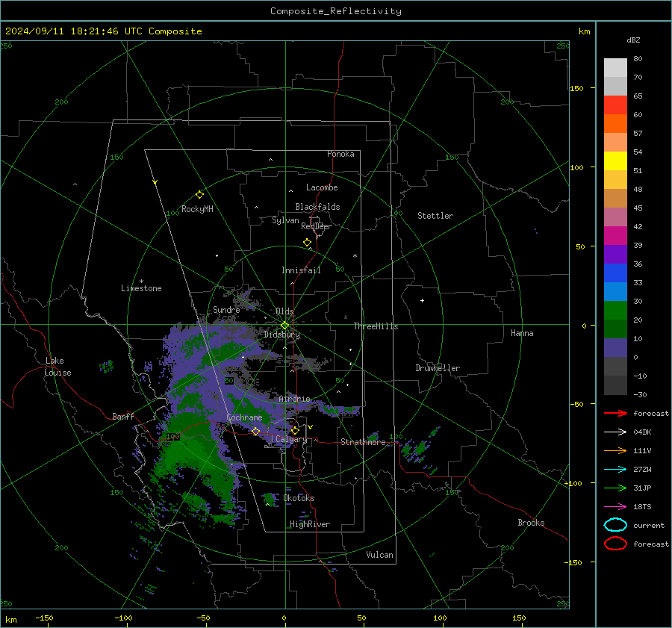Click the yellow diamond marker above Calgary
Screen dimensions: 672x628
click(295, 430)
